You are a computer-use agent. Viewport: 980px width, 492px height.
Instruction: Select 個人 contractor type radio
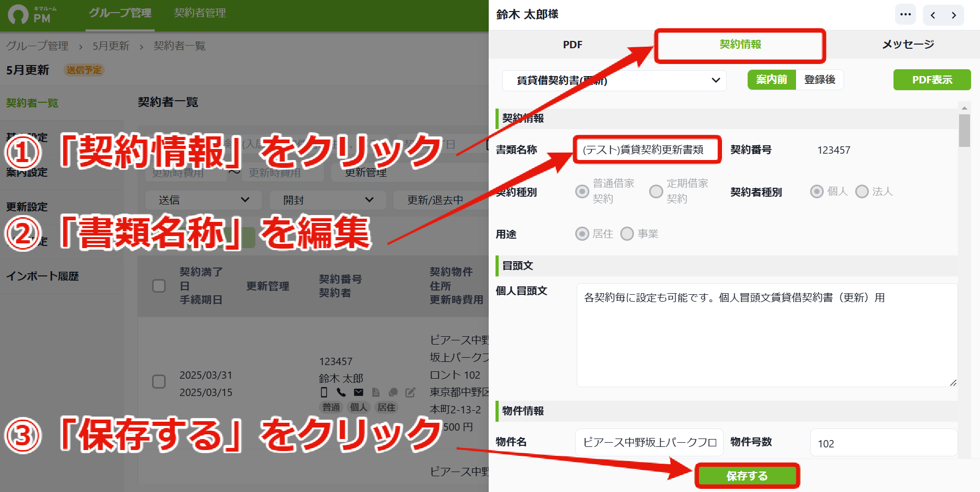816,191
